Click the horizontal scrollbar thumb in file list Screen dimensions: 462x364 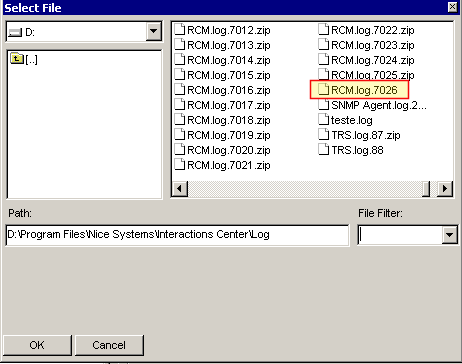click(426, 189)
